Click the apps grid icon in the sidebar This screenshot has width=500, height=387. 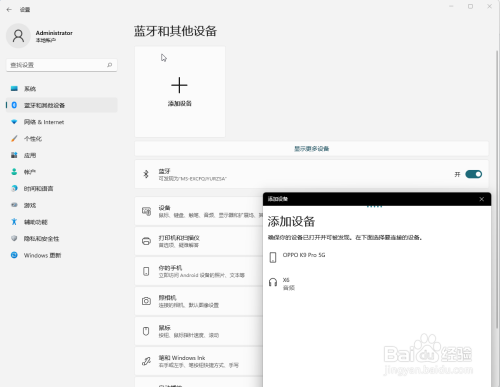click(x=14, y=155)
